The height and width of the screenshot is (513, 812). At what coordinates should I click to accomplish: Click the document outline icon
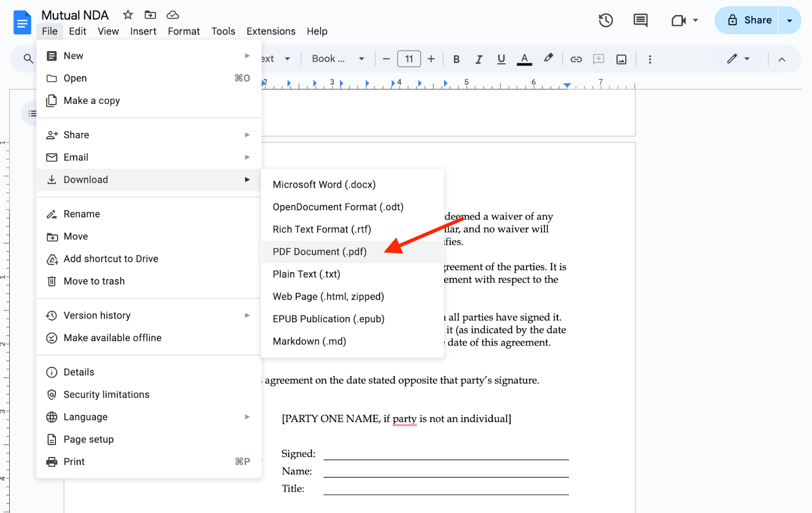pyautogui.click(x=32, y=113)
